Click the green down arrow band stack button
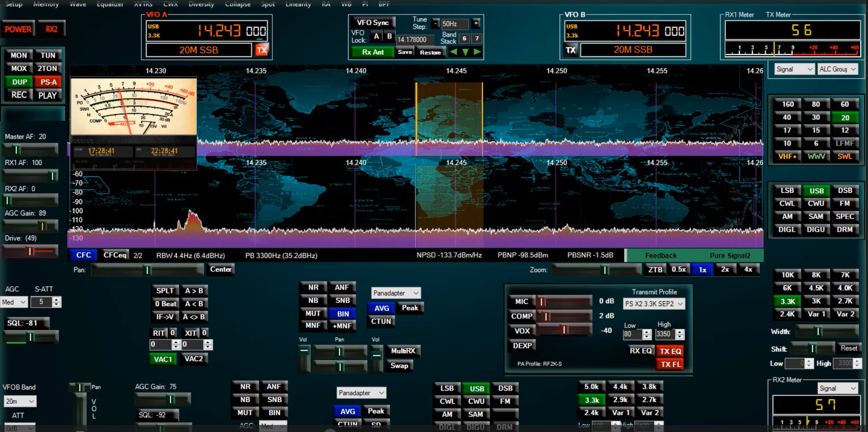 [x=465, y=52]
